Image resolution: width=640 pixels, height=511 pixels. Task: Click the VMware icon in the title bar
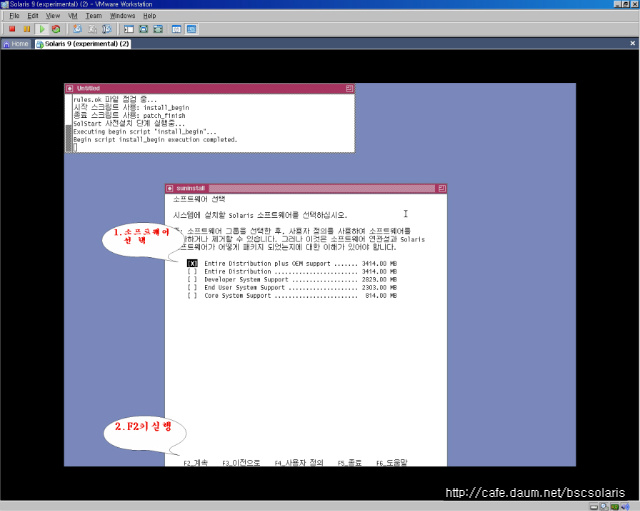(x=4, y=4)
